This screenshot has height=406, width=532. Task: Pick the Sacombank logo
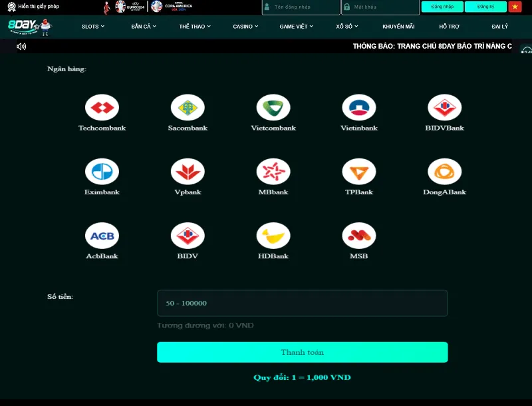(188, 108)
